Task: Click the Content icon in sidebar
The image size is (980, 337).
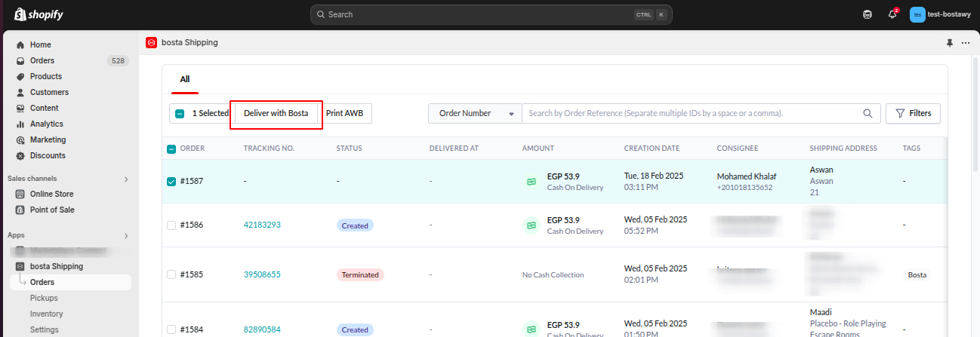Action: (20, 108)
